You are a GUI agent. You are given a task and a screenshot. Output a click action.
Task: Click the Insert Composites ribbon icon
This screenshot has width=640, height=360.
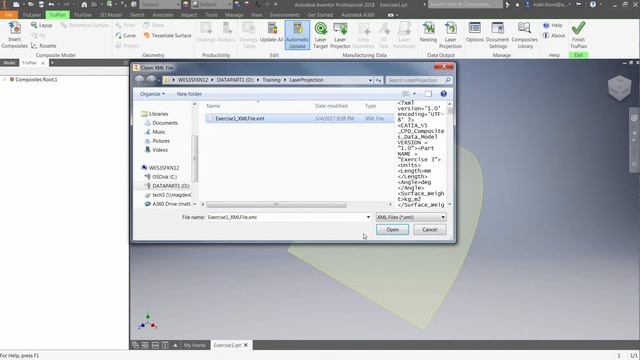coord(14,35)
